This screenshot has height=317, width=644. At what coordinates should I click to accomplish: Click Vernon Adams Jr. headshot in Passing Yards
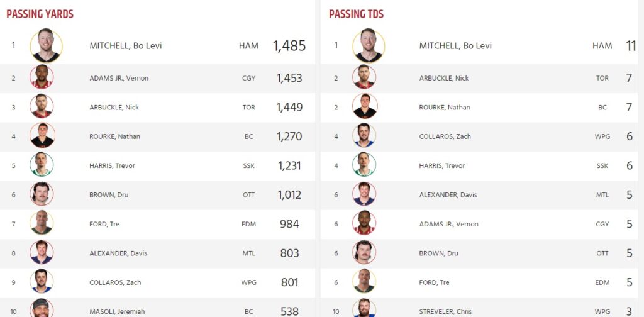(x=42, y=77)
